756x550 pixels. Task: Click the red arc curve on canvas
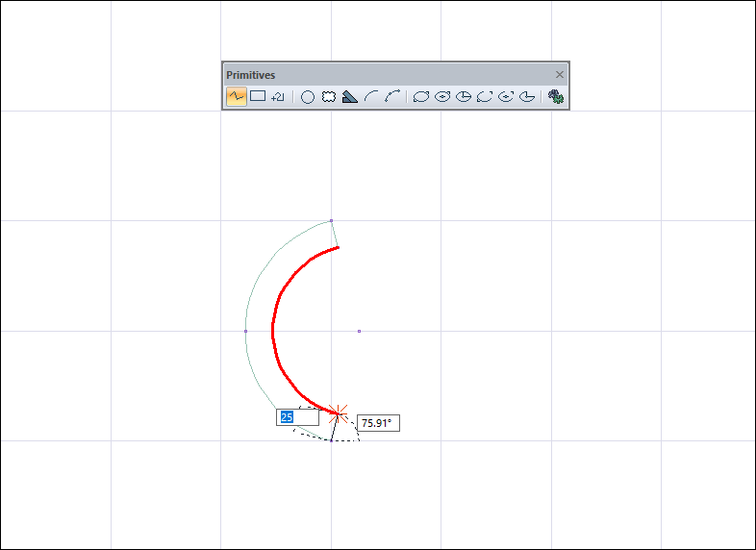tap(274, 330)
